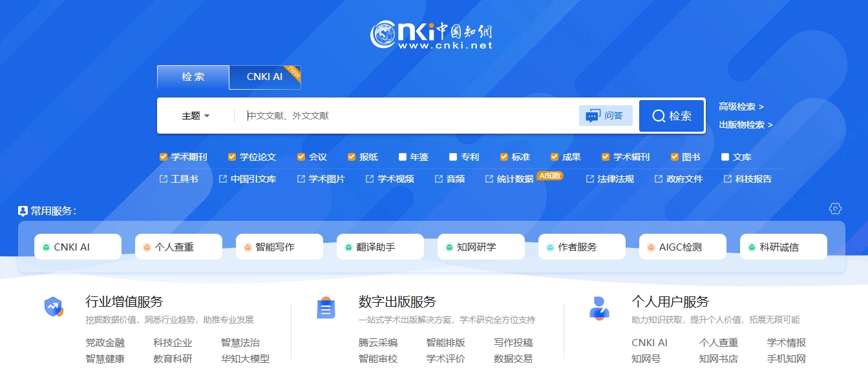Viewport: 868px width, 390px height.
Task: Open the 智慧法治 link
Action: tap(240, 343)
